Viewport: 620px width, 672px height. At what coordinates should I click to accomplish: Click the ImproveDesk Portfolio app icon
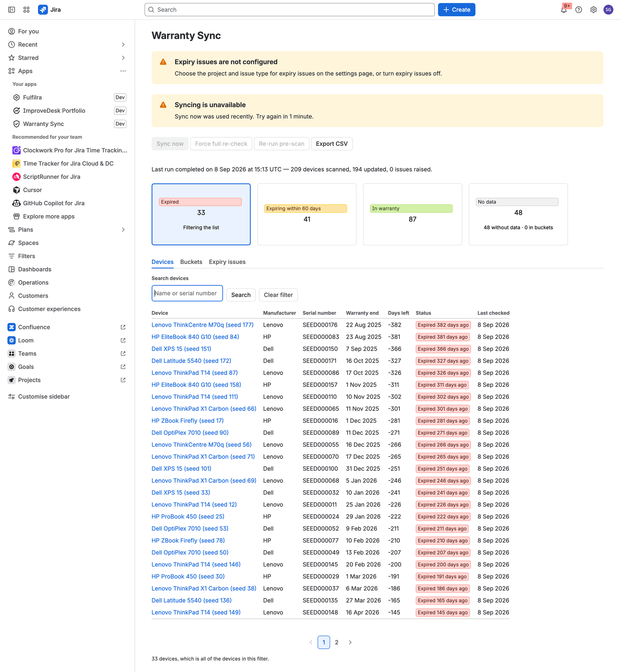pos(16,110)
